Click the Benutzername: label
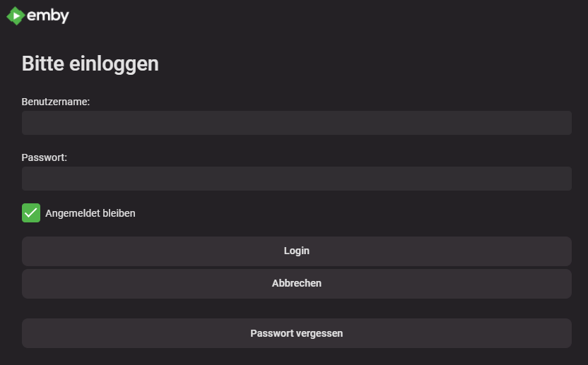The image size is (588, 365). coord(56,102)
